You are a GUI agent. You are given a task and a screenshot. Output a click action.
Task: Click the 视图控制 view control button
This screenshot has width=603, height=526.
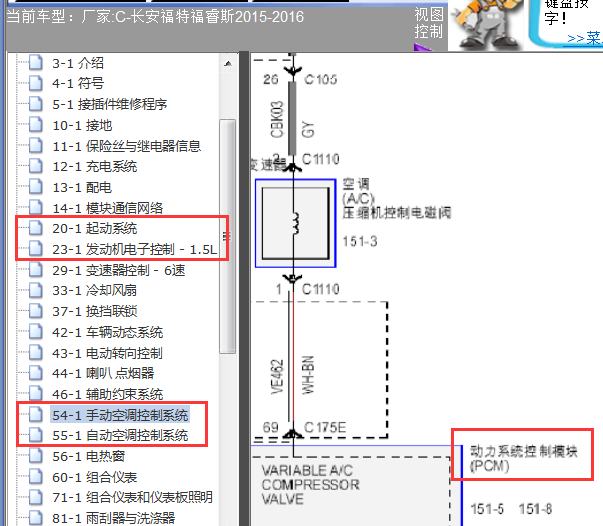[429, 23]
